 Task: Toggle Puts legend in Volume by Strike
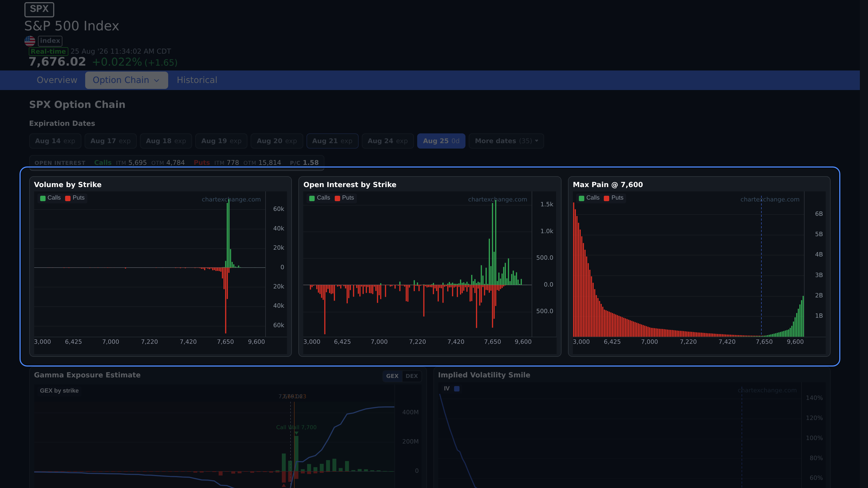click(x=75, y=198)
